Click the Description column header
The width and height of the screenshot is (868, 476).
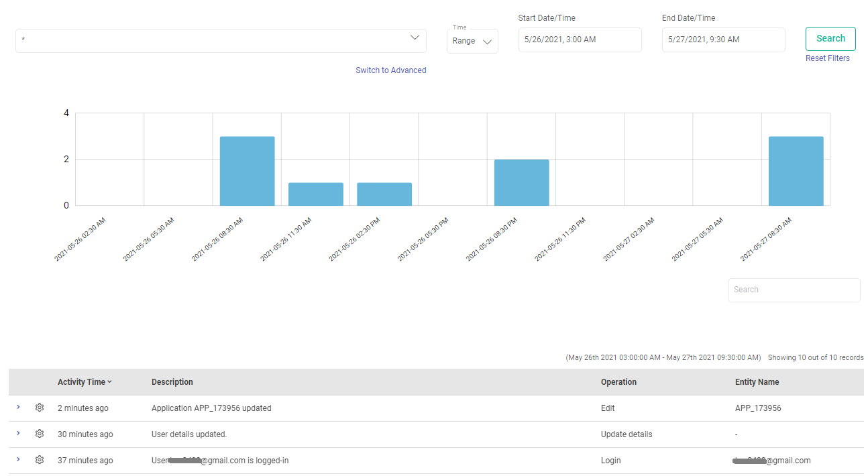point(172,382)
